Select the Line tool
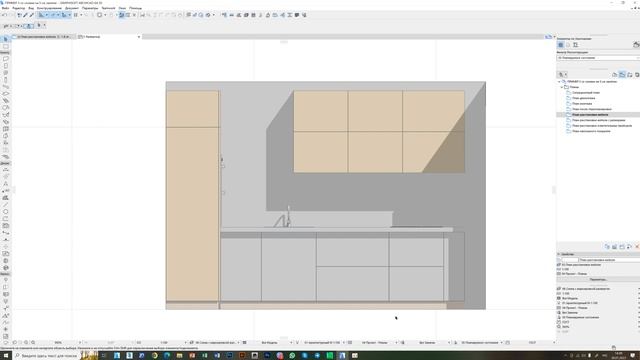This screenshot has height=360, width=640. click(x=5, y=204)
